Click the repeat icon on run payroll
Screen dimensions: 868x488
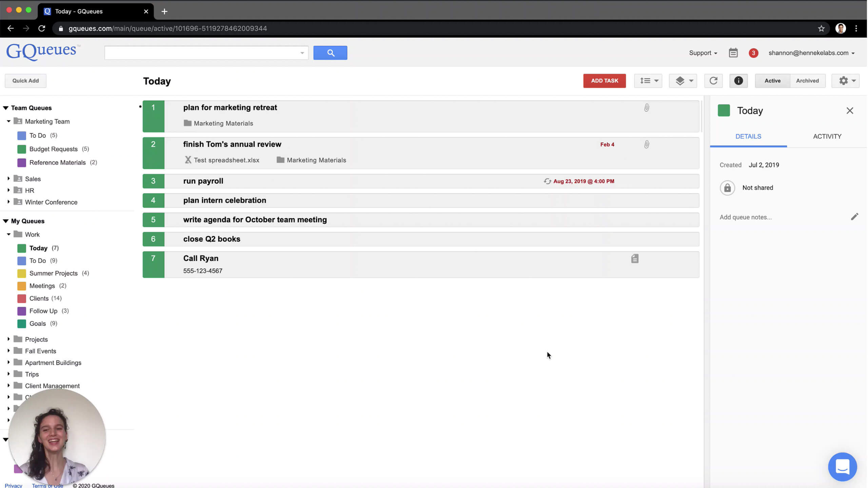(547, 181)
